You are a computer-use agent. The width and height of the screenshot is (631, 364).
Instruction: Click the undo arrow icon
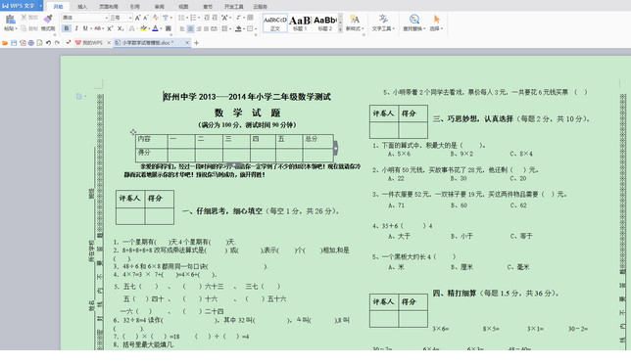pyautogui.click(x=48, y=43)
